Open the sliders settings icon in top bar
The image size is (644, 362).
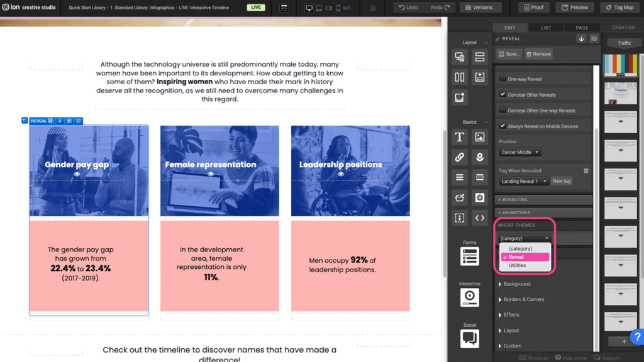372,8
